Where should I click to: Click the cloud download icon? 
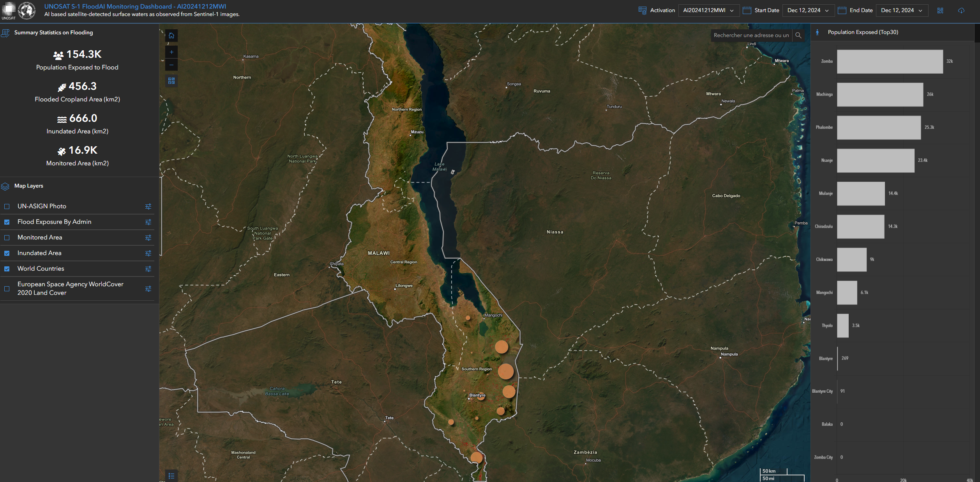pyautogui.click(x=961, y=11)
